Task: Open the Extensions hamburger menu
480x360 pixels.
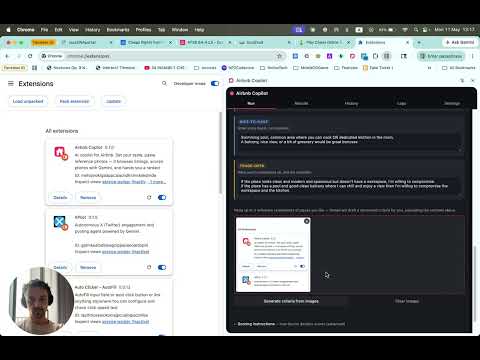Action: coord(11,83)
